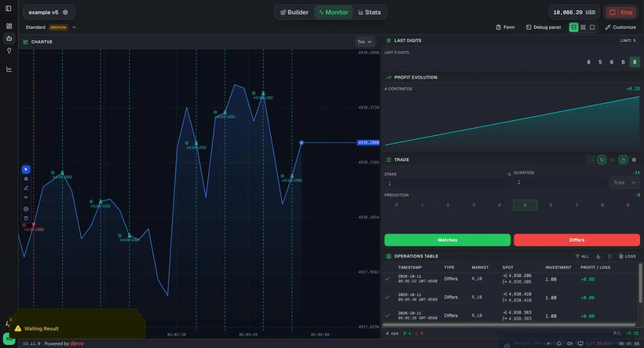The image size is (644, 348).
Task: Toggle sound with speaker icon in status bar
Action: [x=570, y=344]
